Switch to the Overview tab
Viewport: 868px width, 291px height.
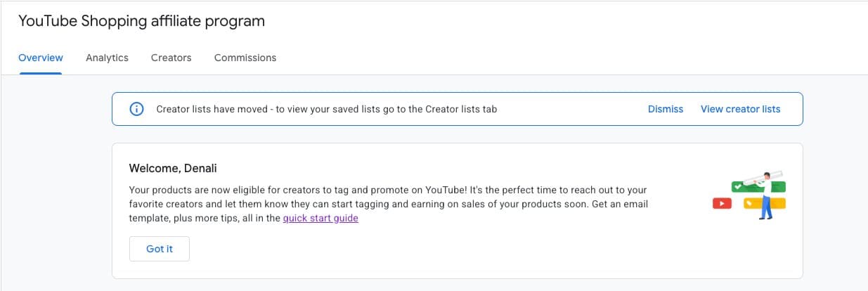(41, 58)
